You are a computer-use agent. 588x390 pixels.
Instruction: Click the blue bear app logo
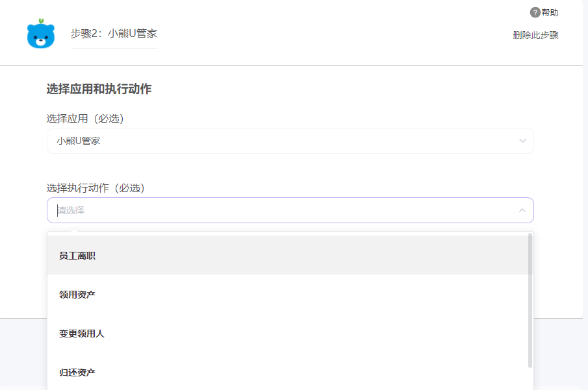(x=41, y=34)
